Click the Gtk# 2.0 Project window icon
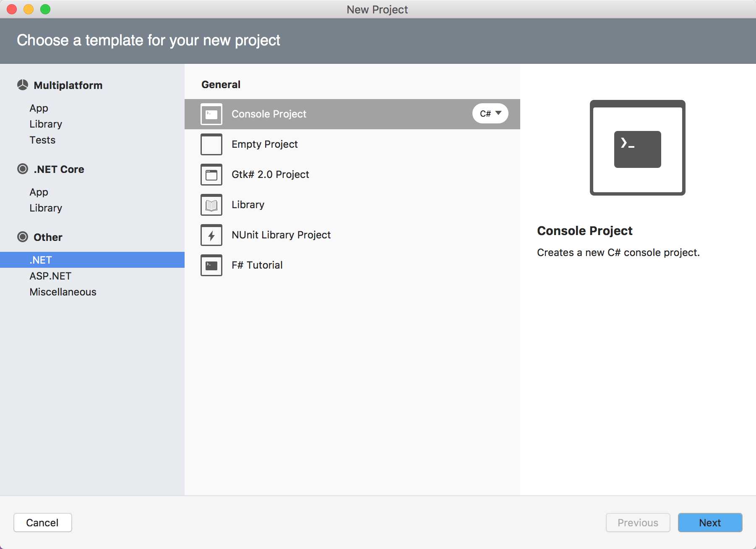 tap(211, 175)
